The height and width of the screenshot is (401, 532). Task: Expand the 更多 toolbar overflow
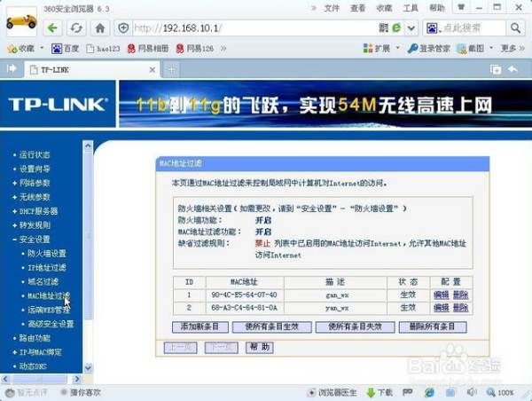(x=512, y=49)
